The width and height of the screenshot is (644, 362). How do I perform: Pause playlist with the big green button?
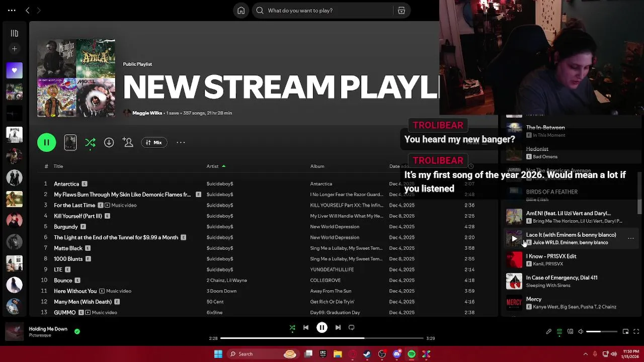point(46,142)
